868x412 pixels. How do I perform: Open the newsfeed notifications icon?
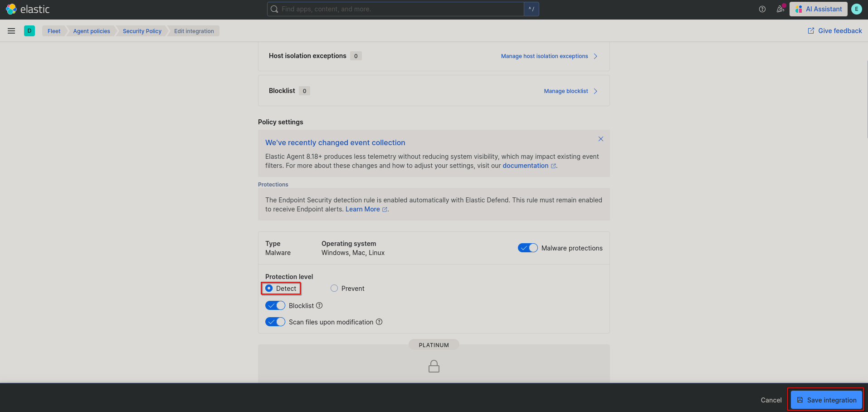(780, 9)
